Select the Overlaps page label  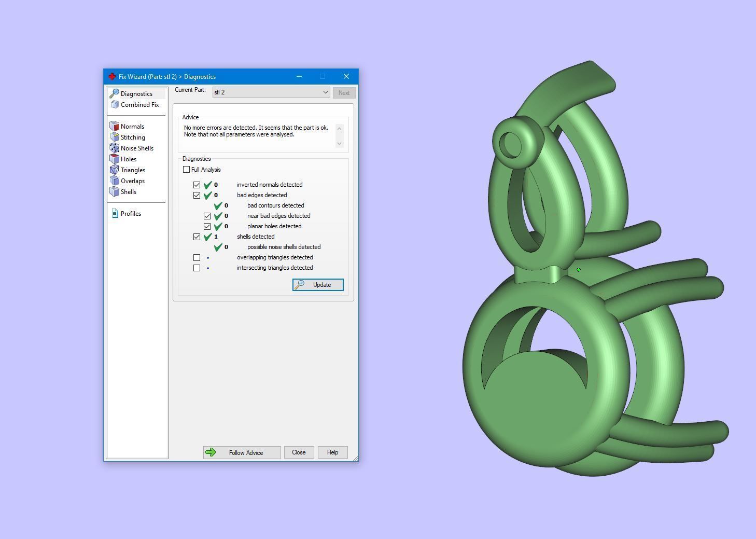click(x=133, y=181)
